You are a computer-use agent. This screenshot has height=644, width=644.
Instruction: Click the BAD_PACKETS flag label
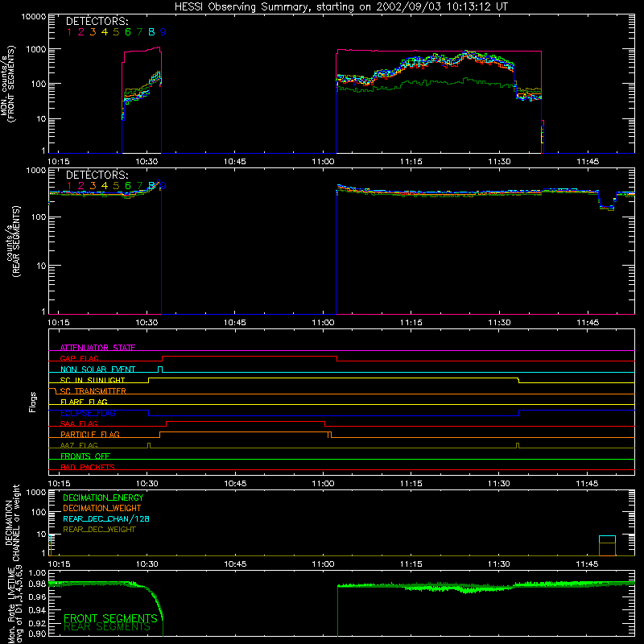pos(88,467)
